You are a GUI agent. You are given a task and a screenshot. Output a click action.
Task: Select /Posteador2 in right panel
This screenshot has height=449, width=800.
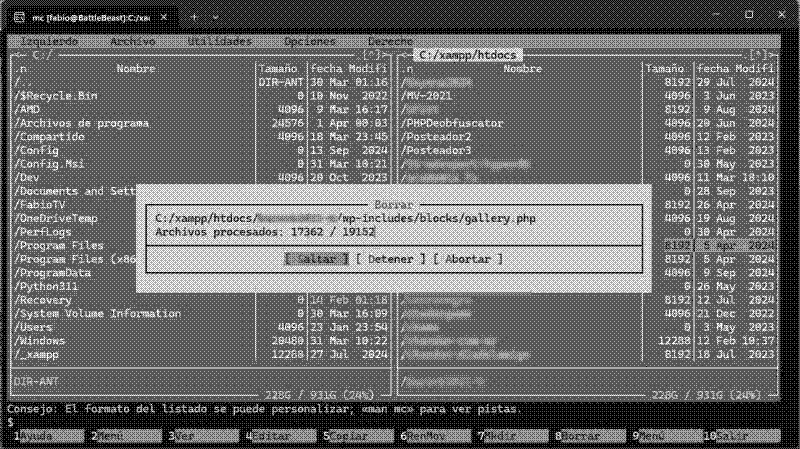(436, 137)
